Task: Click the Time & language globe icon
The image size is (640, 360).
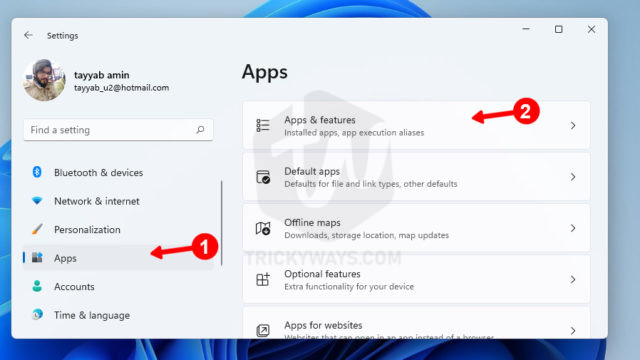Action: 37,315
